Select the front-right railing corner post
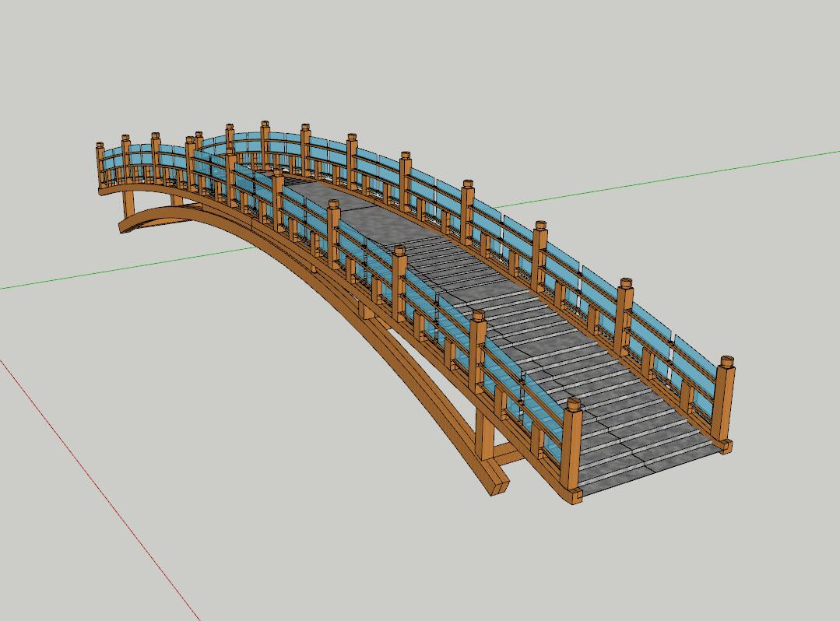This screenshot has height=621, width=840. pyautogui.click(x=724, y=405)
